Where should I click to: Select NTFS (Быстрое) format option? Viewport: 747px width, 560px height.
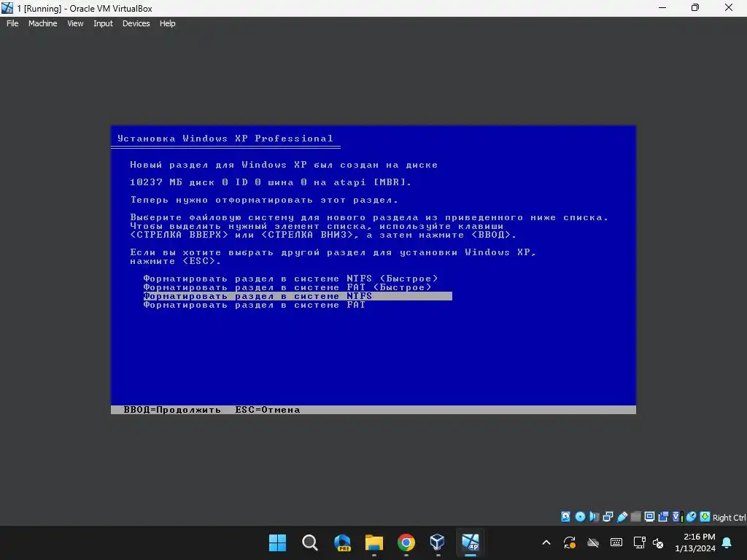tap(290, 279)
